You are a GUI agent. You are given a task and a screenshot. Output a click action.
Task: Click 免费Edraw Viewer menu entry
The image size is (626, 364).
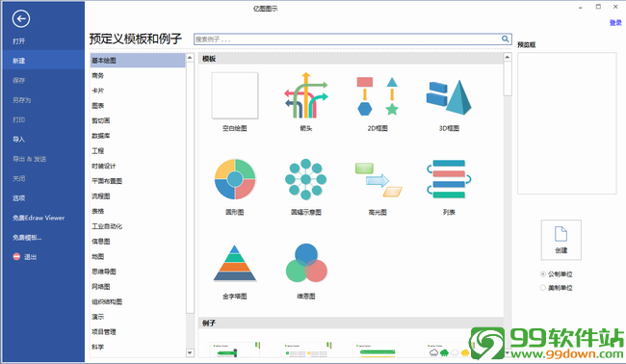click(39, 218)
